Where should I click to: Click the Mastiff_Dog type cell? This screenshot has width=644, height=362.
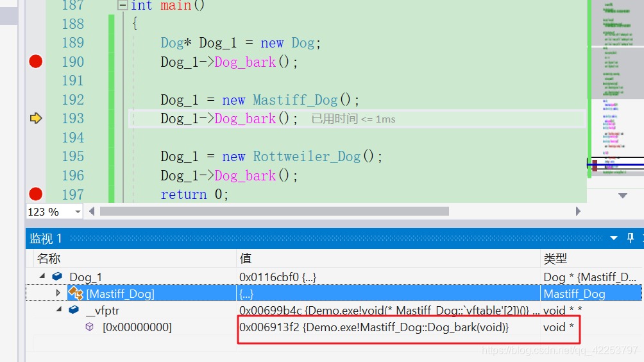(x=574, y=294)
